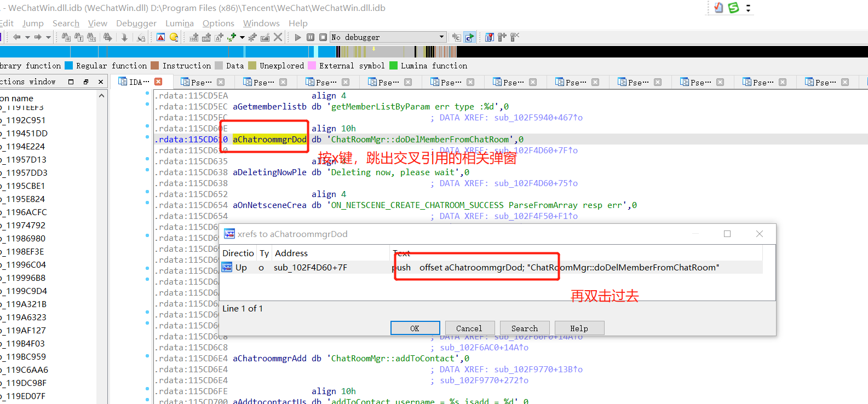
Task: Open the Search menu
Action: (x=66, y=23)
